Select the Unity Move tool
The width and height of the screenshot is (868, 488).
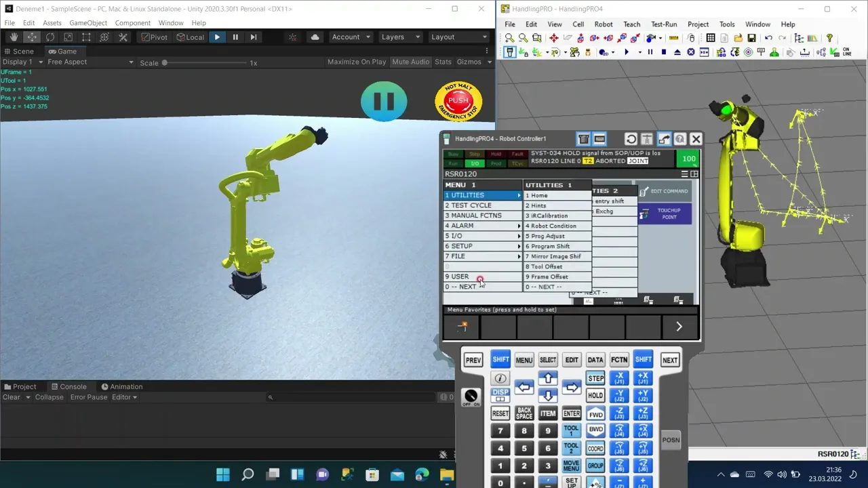click(32, 37)
